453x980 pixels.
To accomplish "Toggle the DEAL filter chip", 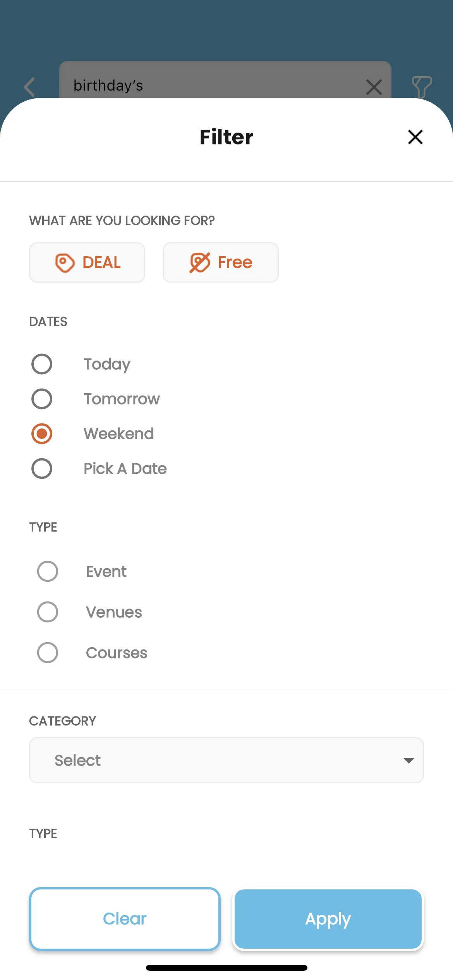I will pyautogui.click(x=87, y=262).
